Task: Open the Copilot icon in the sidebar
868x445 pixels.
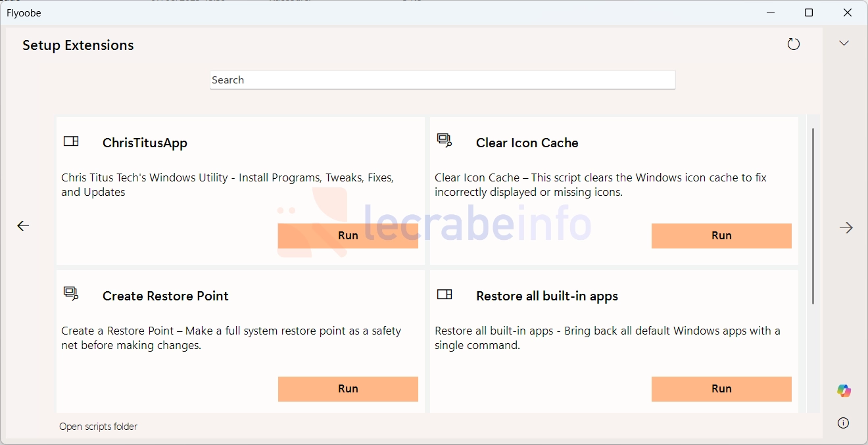Action: (844, 391)
